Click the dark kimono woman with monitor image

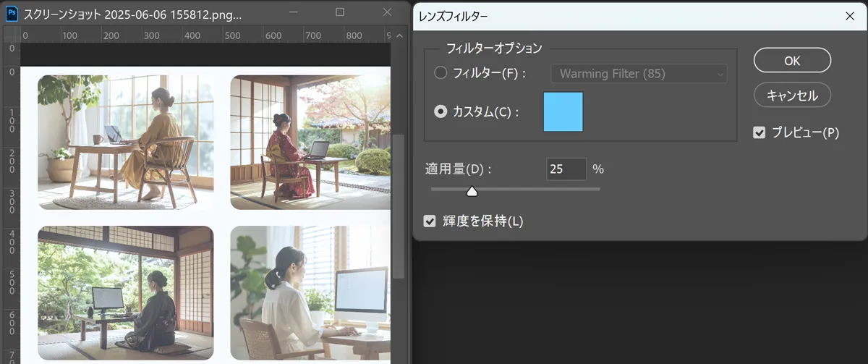coord(126,293)
